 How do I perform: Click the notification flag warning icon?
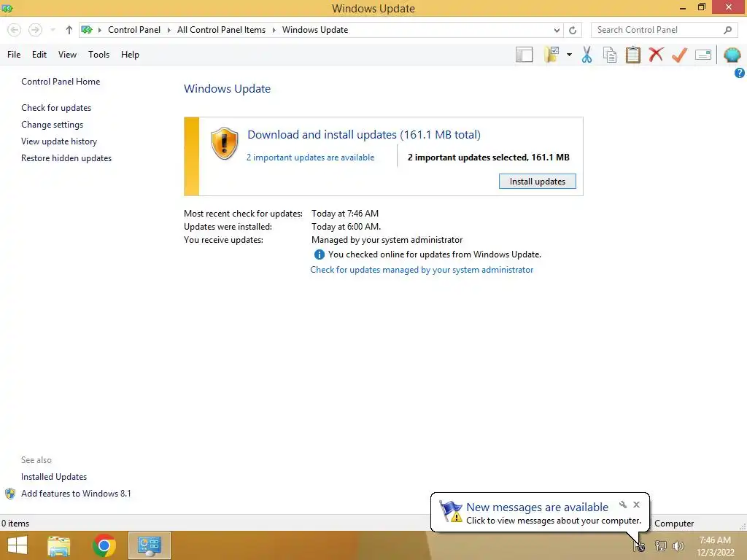pos(450,511)
